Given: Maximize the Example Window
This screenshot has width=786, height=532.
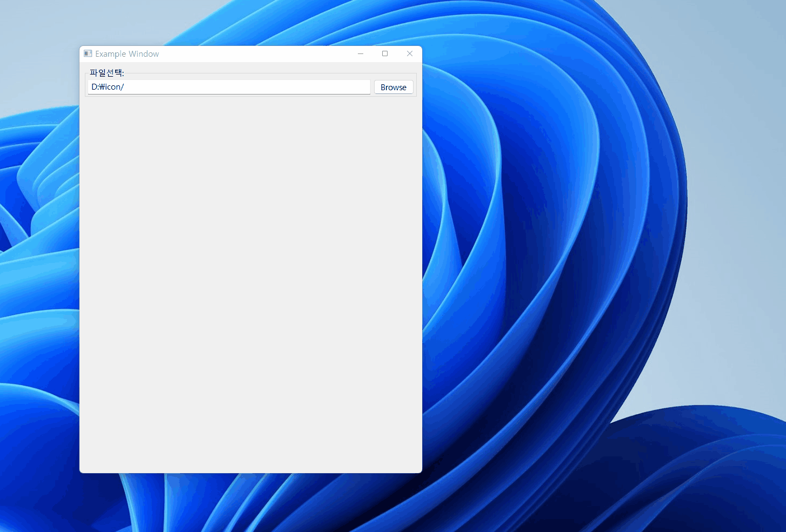Looking at the screenshot, I should tap(385, 53).
